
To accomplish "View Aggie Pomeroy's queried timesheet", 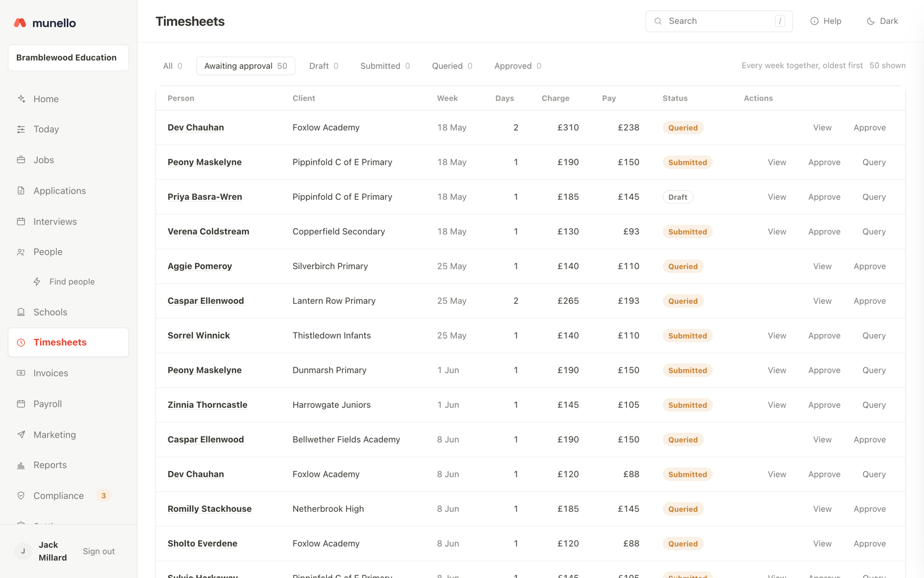I will coord(822,266).
